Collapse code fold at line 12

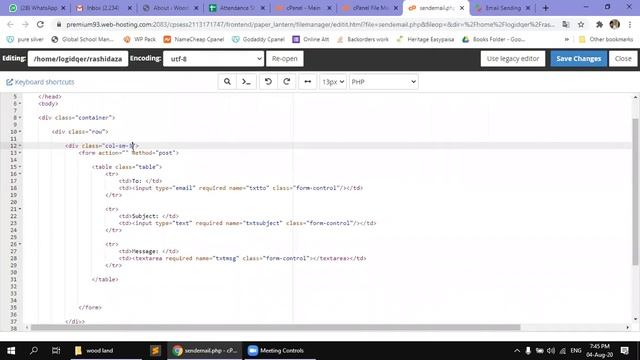tap(20, 146)
